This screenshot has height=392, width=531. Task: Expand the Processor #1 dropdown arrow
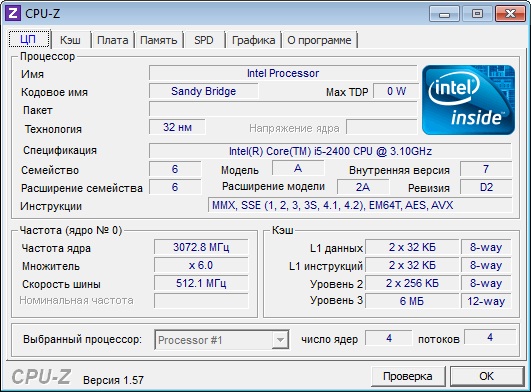click(280, 340)
